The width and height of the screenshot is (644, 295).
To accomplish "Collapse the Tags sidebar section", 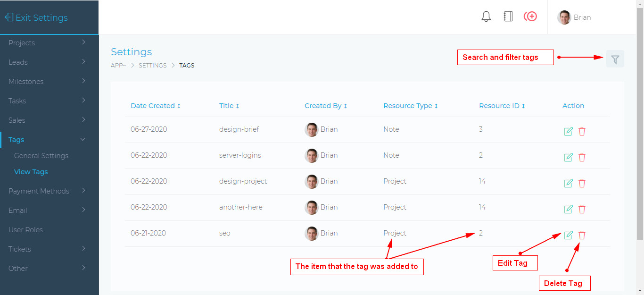I will click(x=16, y=139).
